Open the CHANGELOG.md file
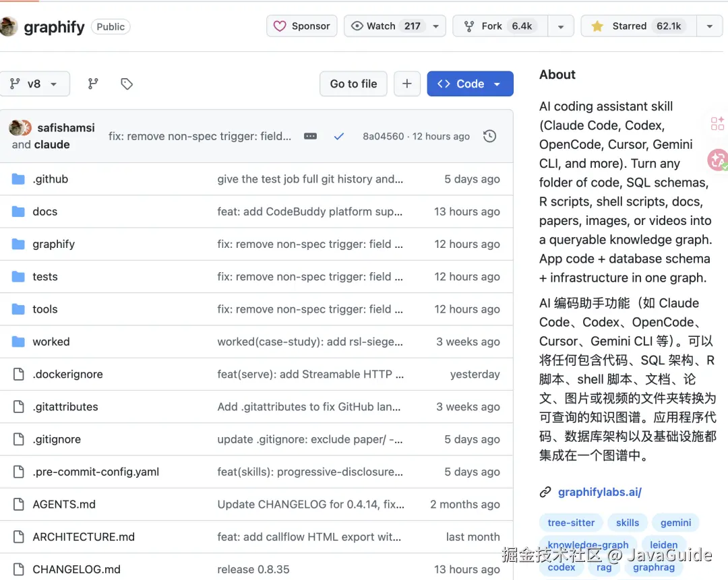This screenshot has height=580, width=728. [77, 569]
